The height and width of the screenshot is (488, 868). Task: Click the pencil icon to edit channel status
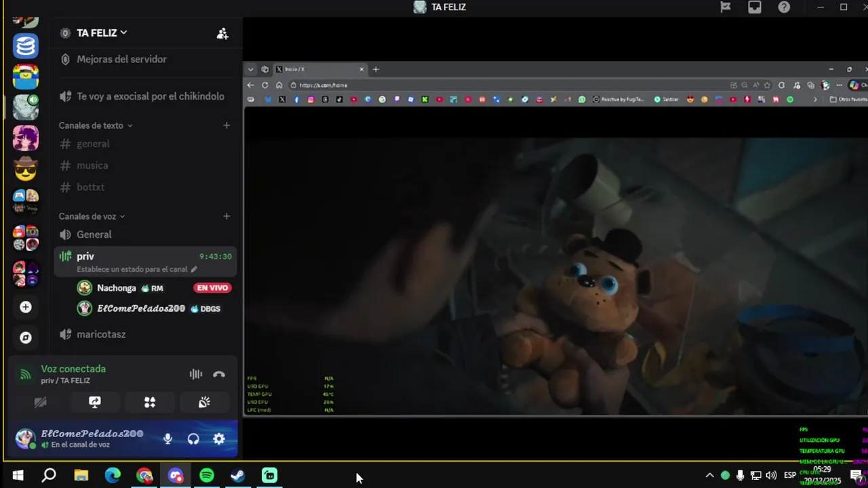pyautogui.click(x=194, y=269)
